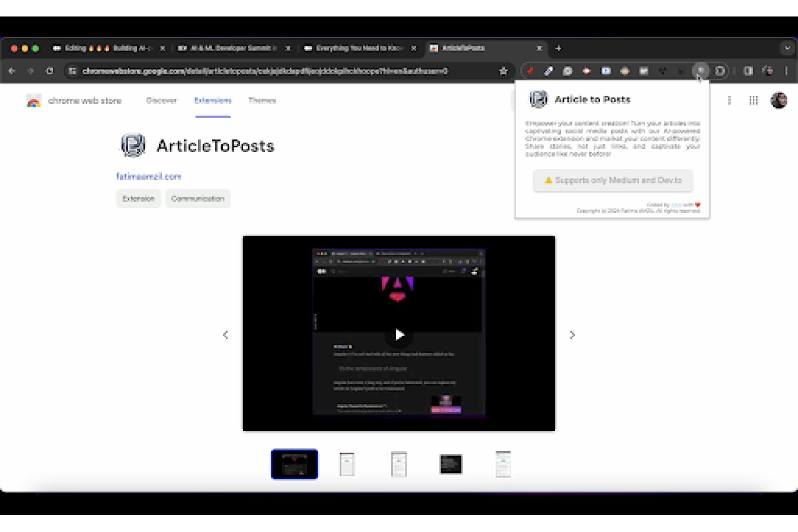Select the third screenshot thumbnail
798x532 pixels.
[x=399, y=464]
